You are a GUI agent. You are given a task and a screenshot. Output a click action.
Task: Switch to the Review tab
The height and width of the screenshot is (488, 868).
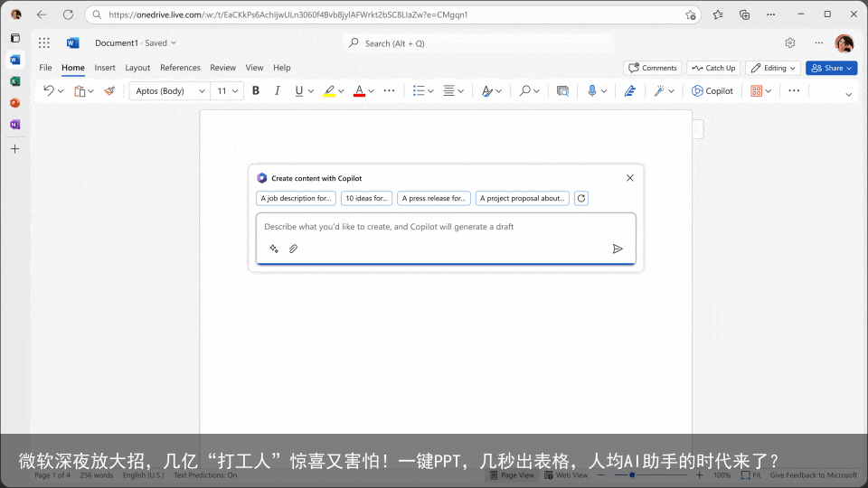coord(222,68)
